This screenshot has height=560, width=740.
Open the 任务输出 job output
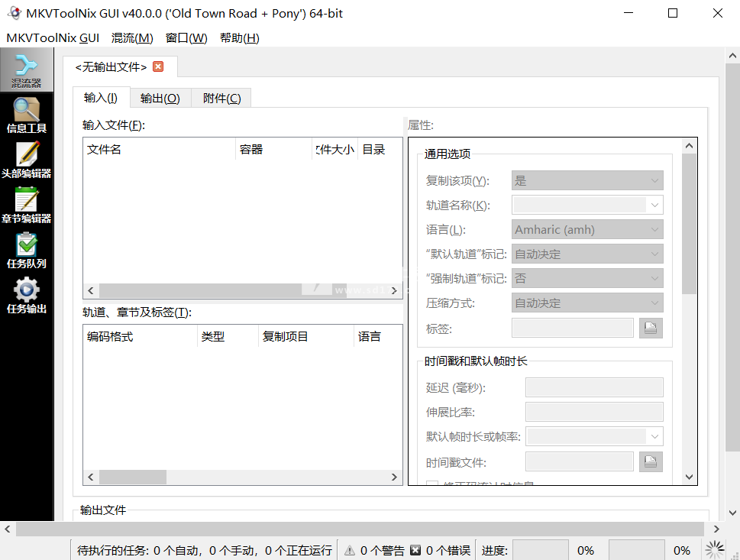[x=27, y=296]
